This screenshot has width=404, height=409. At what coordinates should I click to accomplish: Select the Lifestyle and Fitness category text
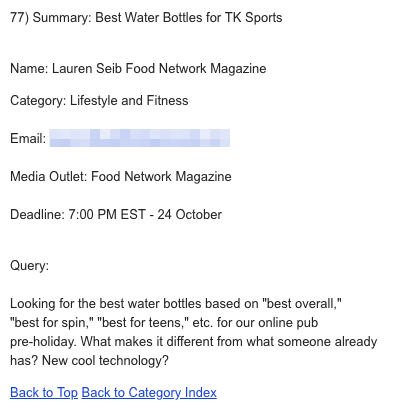point(129,100)
